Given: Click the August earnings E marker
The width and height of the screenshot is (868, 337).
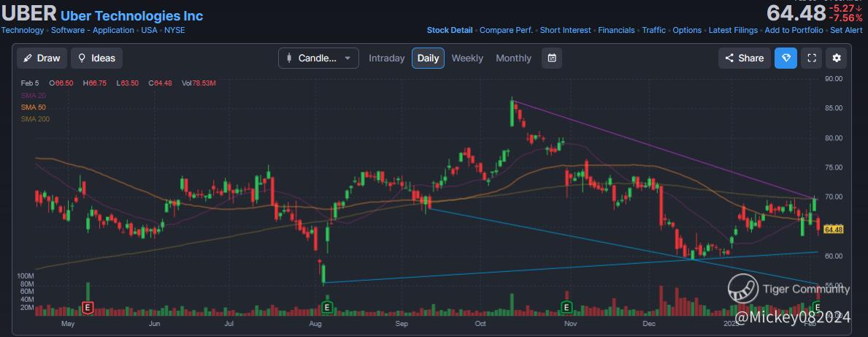Looking at the screenshot, I should click(327, 306).
